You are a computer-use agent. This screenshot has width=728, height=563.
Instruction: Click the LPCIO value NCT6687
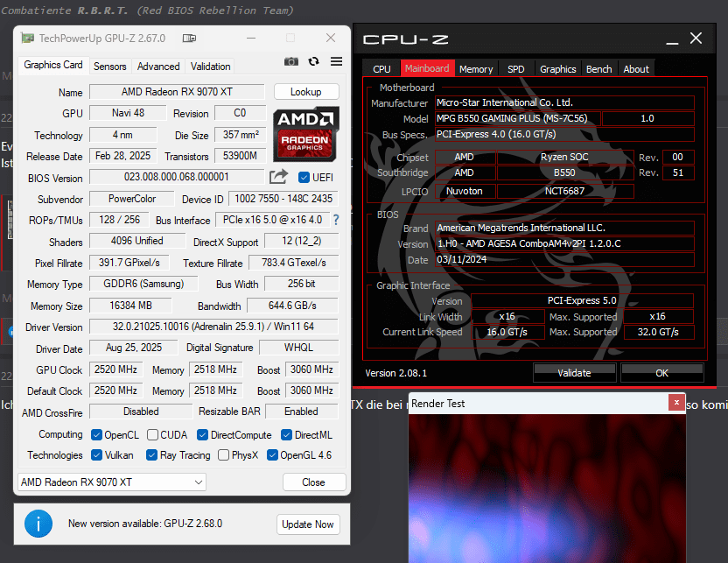(x=565, y=191)
